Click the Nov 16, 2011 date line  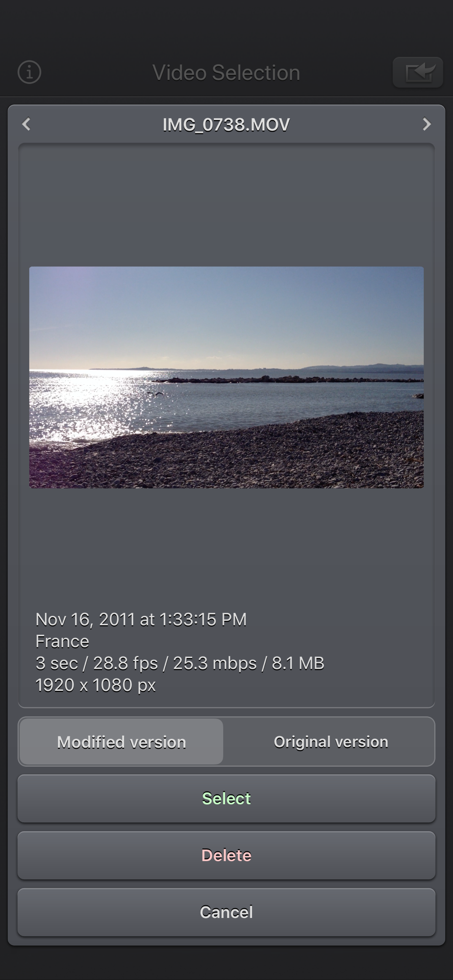pyautogui.click(x=141, y=619)
